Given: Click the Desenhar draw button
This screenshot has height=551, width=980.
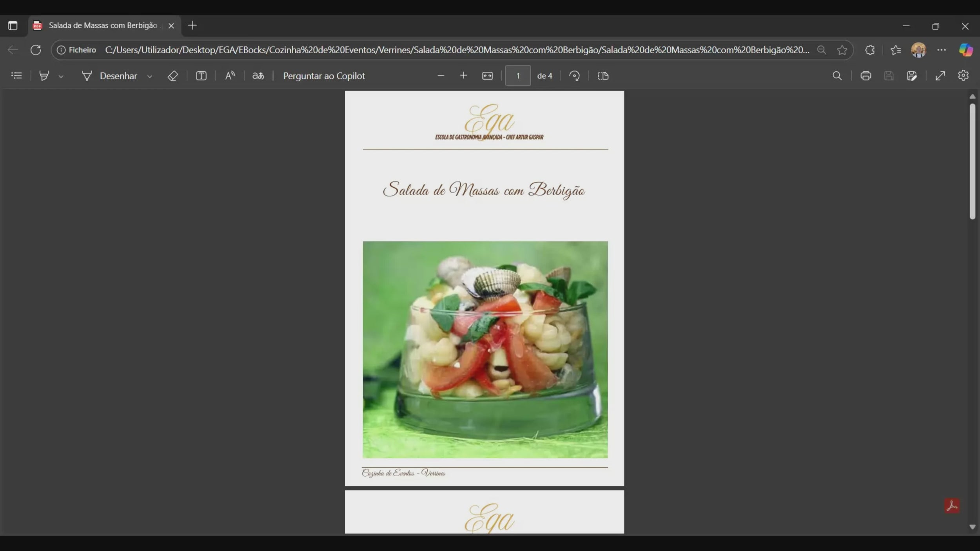Looking at the screenshot, I should [110, 76].
